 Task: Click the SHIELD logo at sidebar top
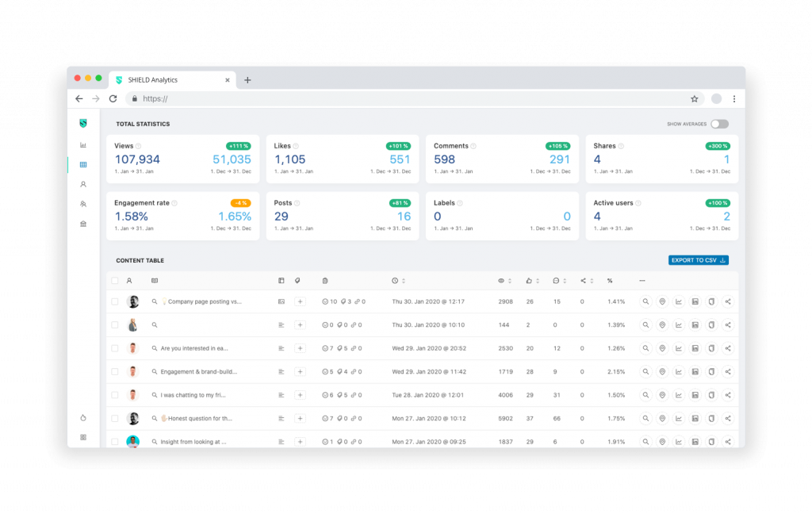pos(83,123)
